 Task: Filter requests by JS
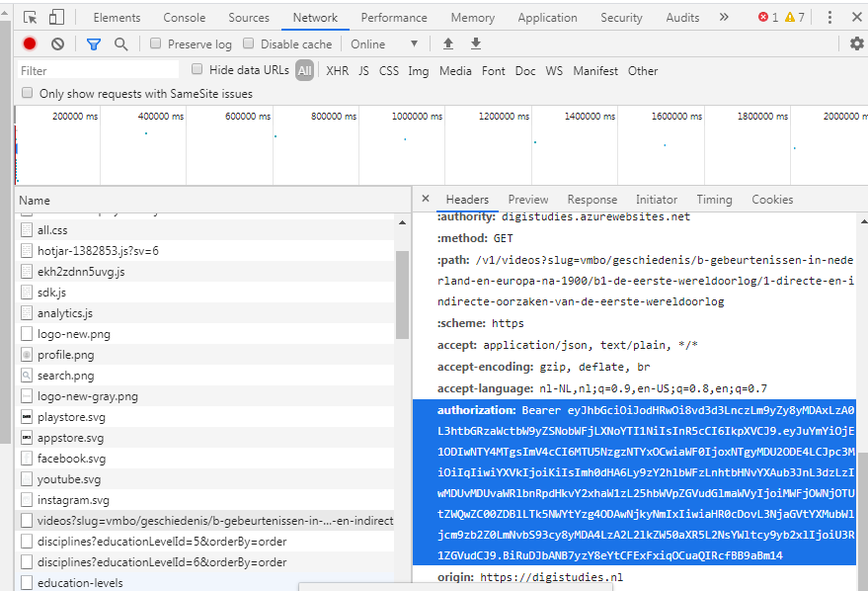[x=363, y=71]
